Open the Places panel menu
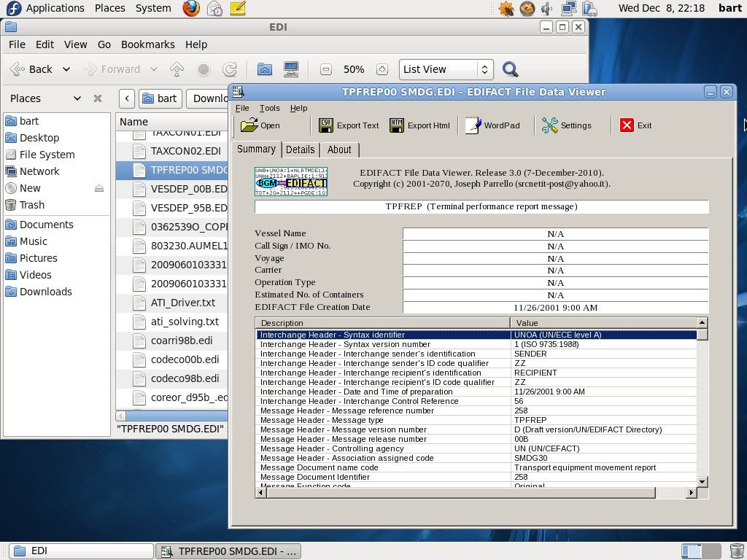Image resolution: width=747 pixels, height=560 pixels. (x=109, y=8)
